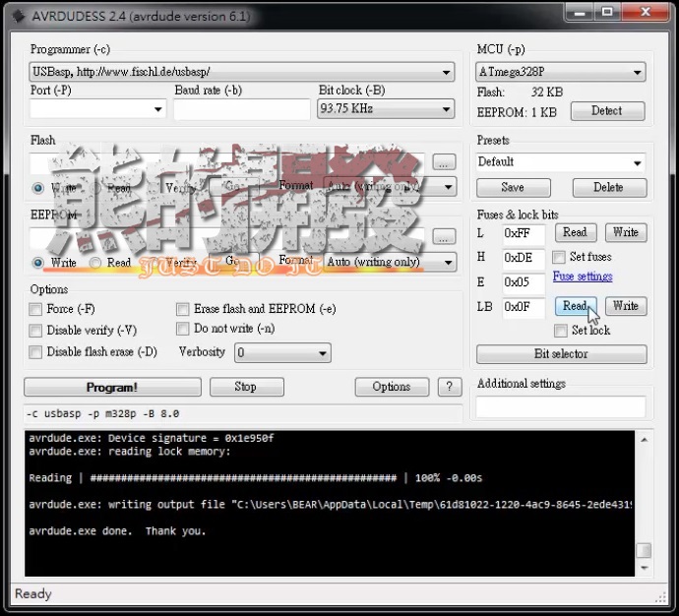Click the Save preset button

513,187
